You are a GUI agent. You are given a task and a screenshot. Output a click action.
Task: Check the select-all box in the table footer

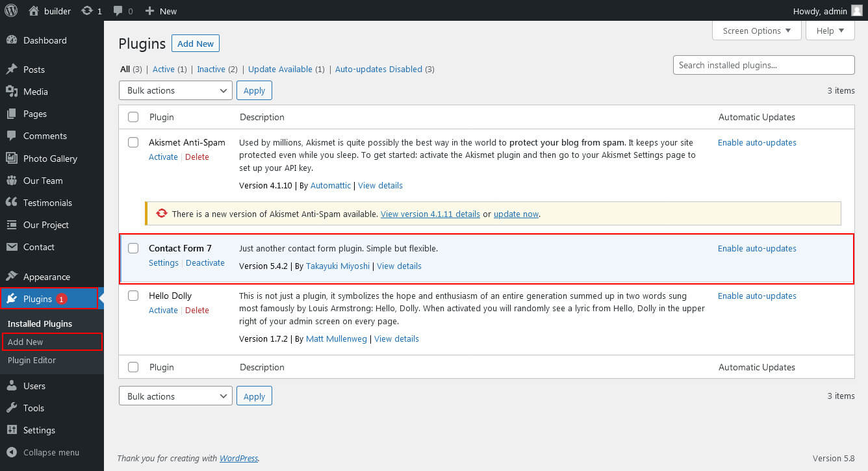click(x=133, y=367)
